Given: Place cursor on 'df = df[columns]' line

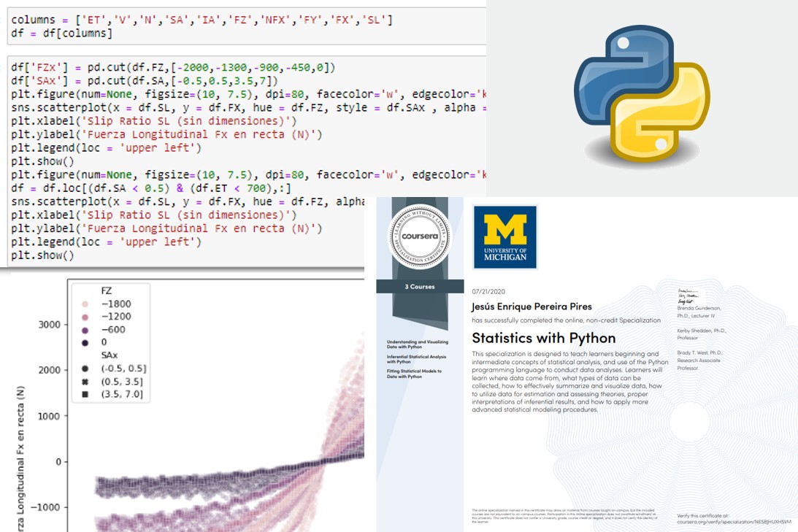Looking at the screenshot, I should tap(61, 34).
